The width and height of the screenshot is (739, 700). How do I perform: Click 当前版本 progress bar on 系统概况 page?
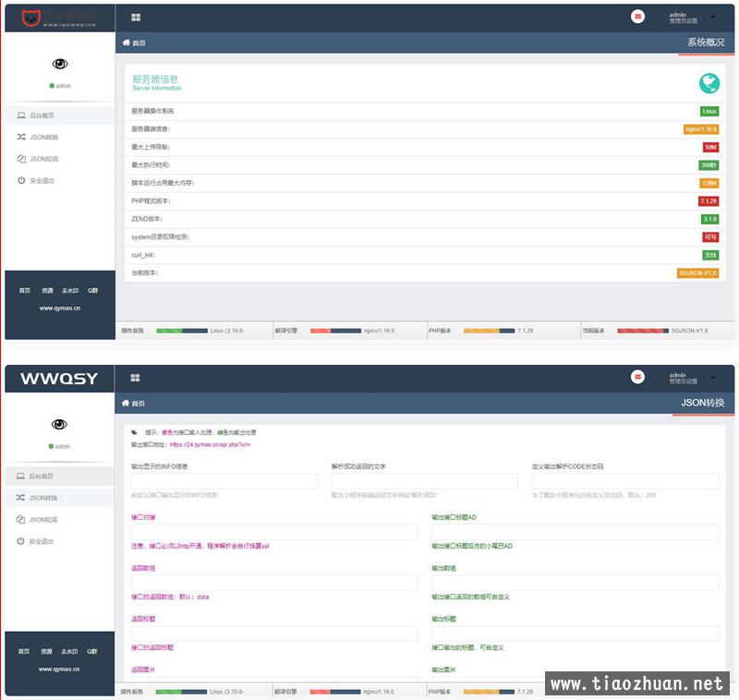coord(643,331)
